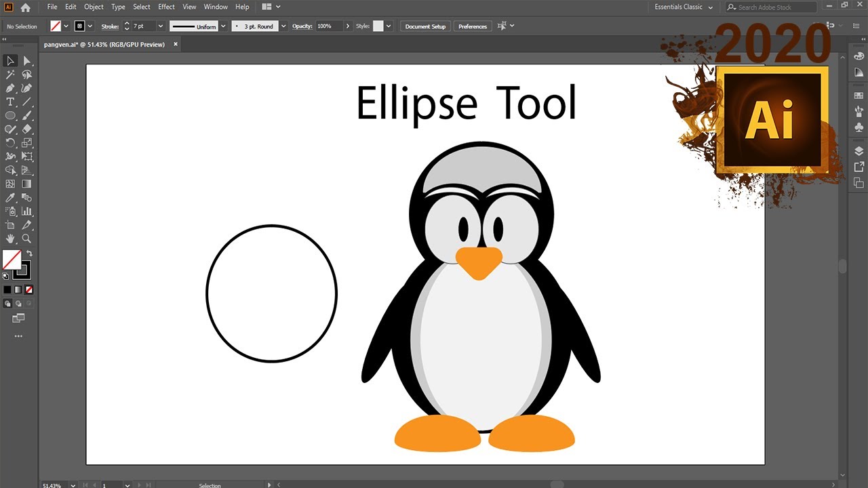
Task: Open the Brushes panel icon
Action: 859,110
